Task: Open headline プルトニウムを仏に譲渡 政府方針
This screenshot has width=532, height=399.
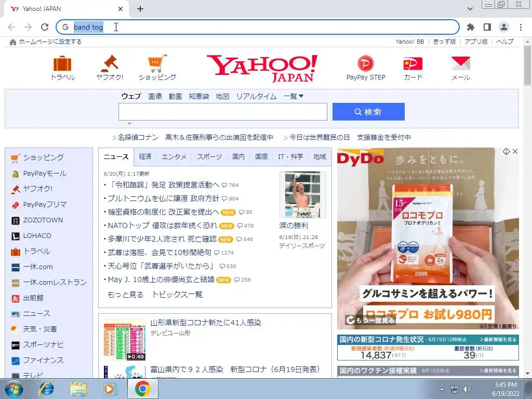Action: (163, 198)
